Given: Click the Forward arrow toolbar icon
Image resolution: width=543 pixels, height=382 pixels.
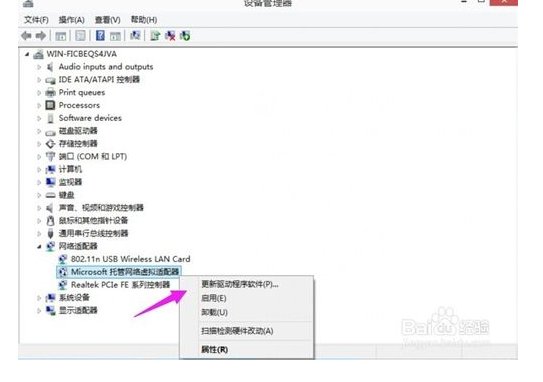Looking at the screenshot, I should [x=41, y=36].
